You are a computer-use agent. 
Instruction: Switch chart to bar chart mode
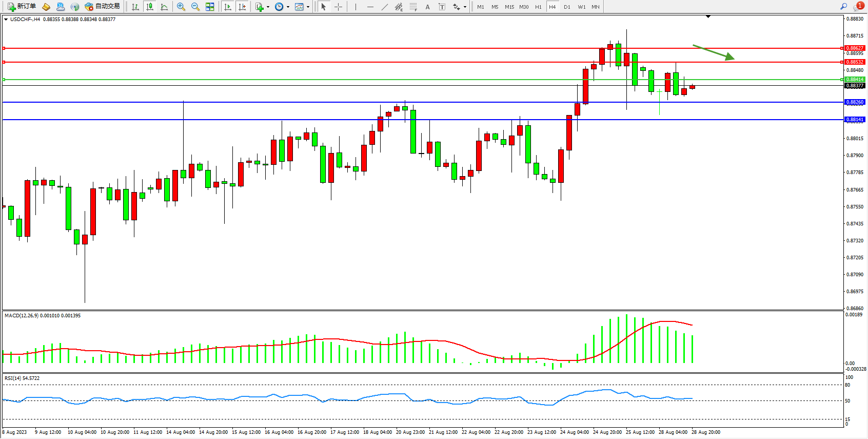click(x=135, y=7)
